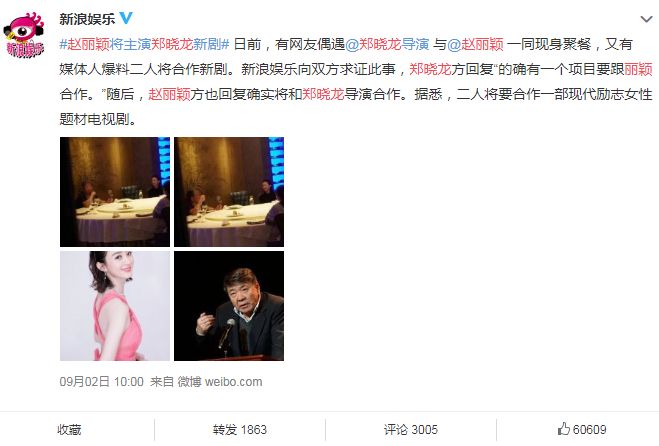Open the second dinner table photo thumbnail
Screen dimensions: 659x446
click(229, 192)
